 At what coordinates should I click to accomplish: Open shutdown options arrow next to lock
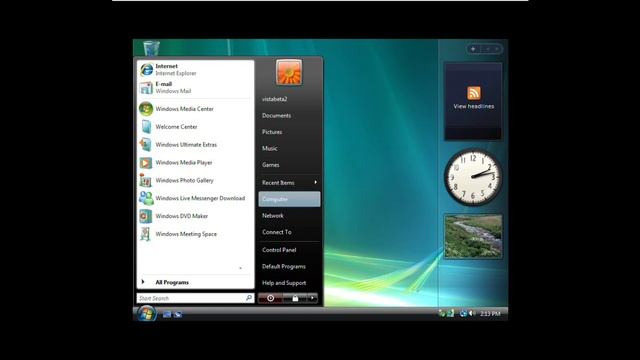pos(312,298)
